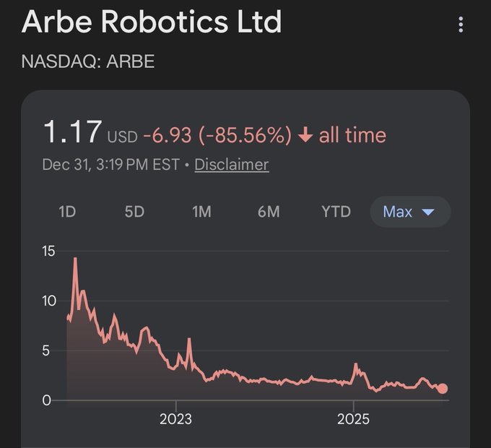The width and height of the screenshot is (491, 448).
Task: Click the red down arrow beside percentage change
Action: coord(305,135)
